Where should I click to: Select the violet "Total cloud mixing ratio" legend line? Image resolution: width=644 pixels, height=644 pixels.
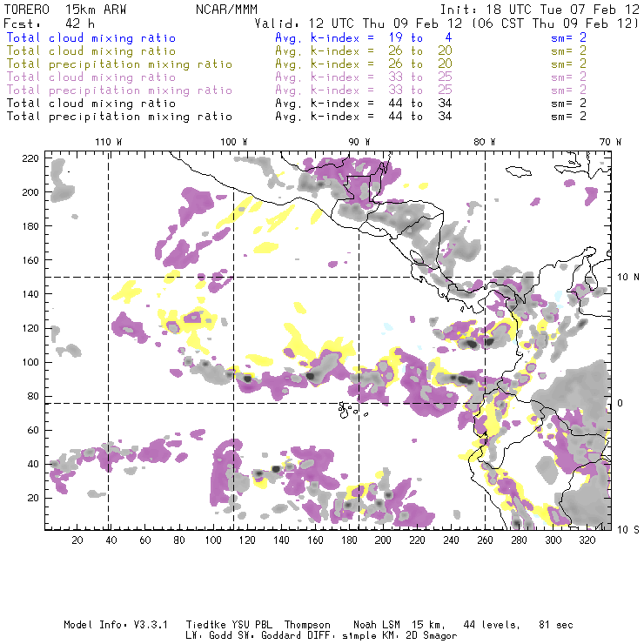(91, 77)
